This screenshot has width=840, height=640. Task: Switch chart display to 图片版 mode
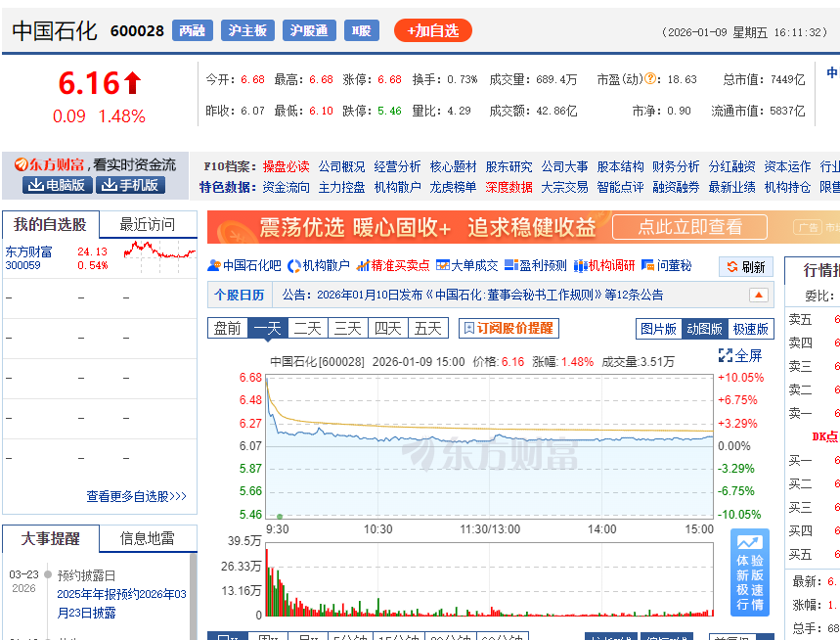658,328
